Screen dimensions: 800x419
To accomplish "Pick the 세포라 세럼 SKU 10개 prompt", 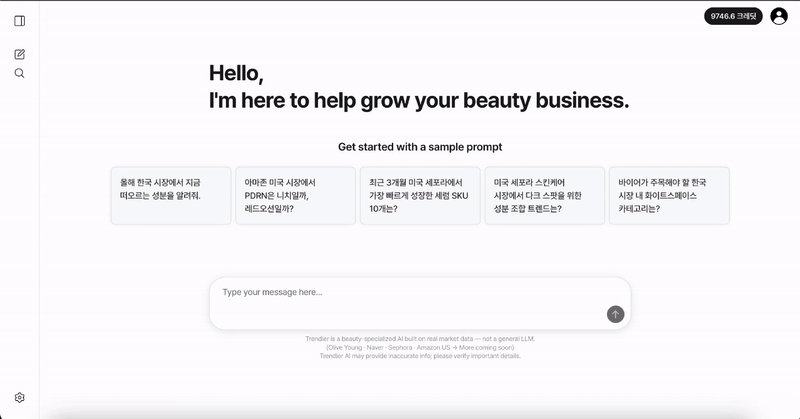I will click(419, 195).
